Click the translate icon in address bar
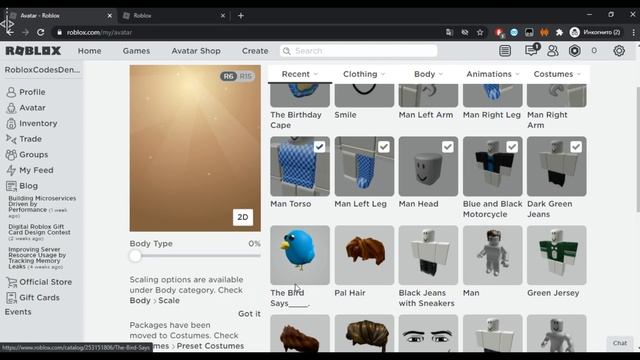Image resolution: width=640 pixels, height=360 pixels. (x=449, y=32)
